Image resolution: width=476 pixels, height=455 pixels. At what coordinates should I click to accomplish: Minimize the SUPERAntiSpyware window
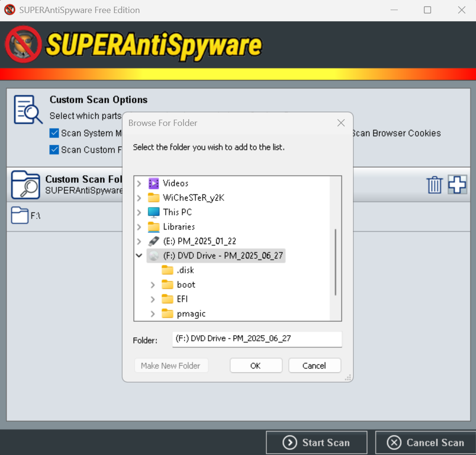394,10
